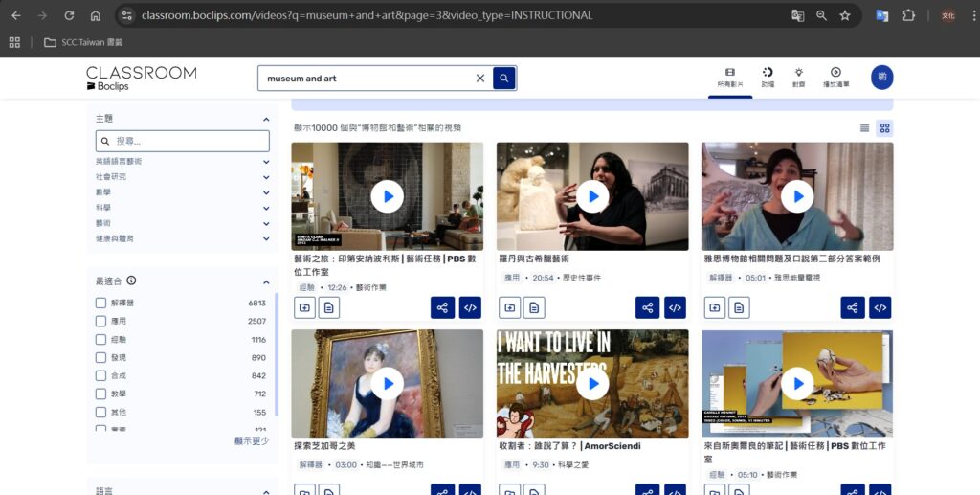Tick the 解釋器 filter checkbox
The height and width of the screenshot is (495, 980).
tap(101, 304)
